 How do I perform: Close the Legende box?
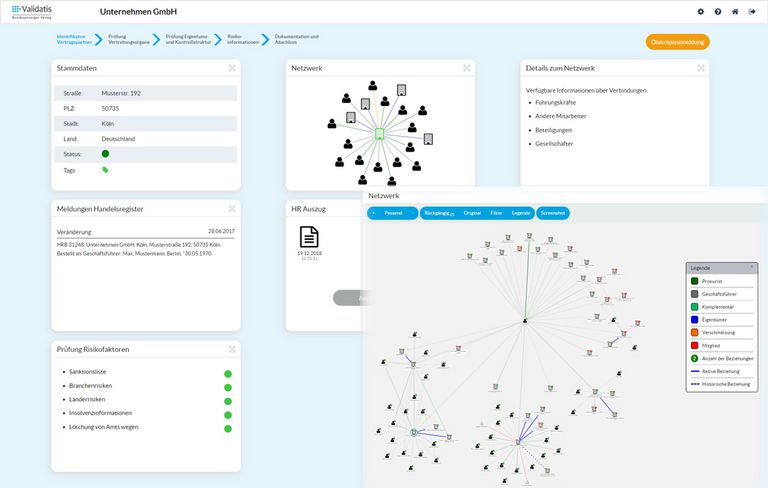(752, 267)
